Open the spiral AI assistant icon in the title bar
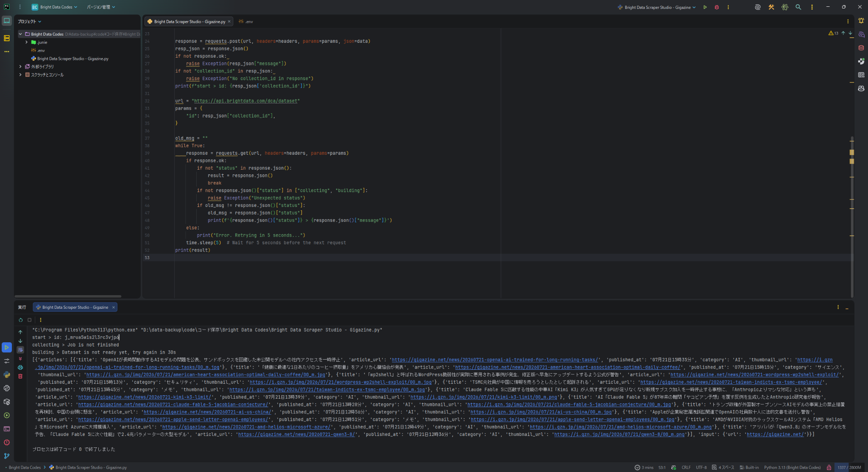The image size is (868, 472). pos(758,7)
